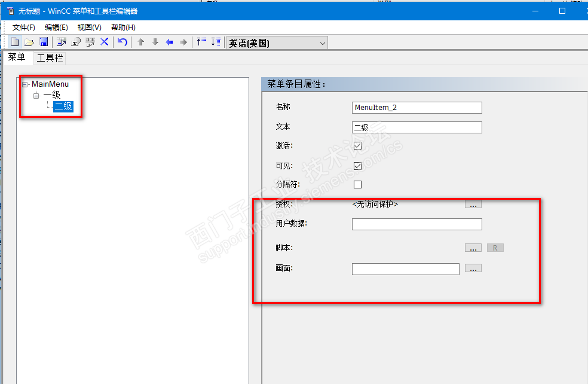
Task: Open a configuration with the folder icon
Action: coord(29,42)
